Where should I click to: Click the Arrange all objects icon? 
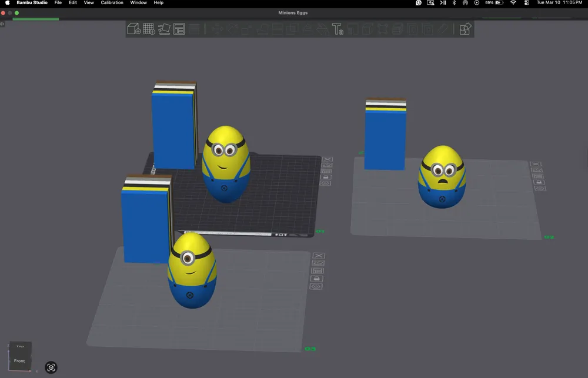179,29
